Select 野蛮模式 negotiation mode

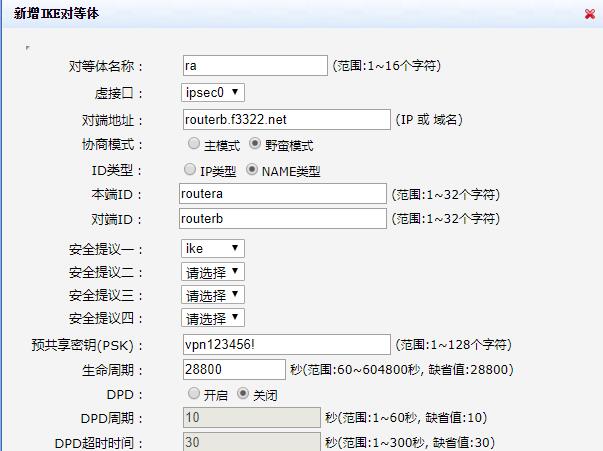point(256,144)
